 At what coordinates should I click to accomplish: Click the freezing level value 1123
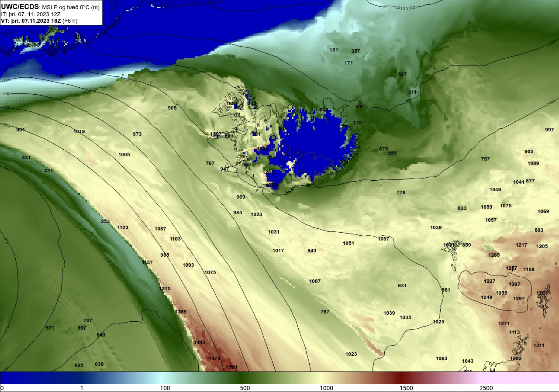[123, 227]
